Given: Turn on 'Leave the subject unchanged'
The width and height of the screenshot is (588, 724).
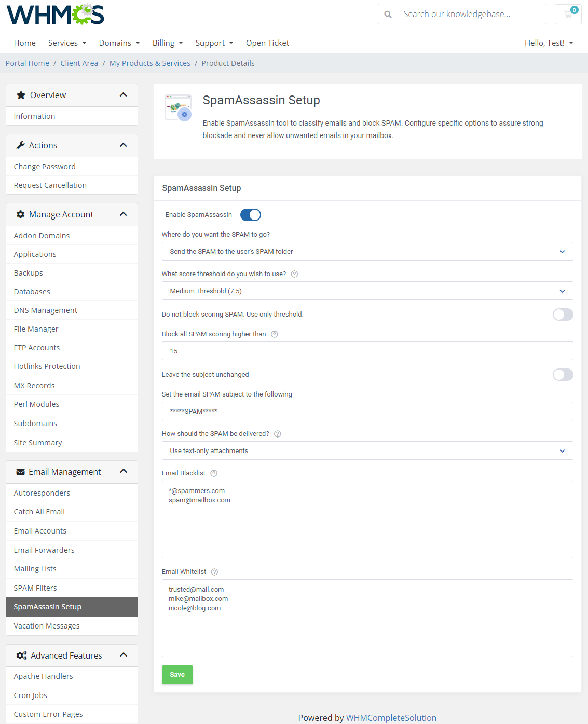Looking at the screenshot, I should click(563, 375).
